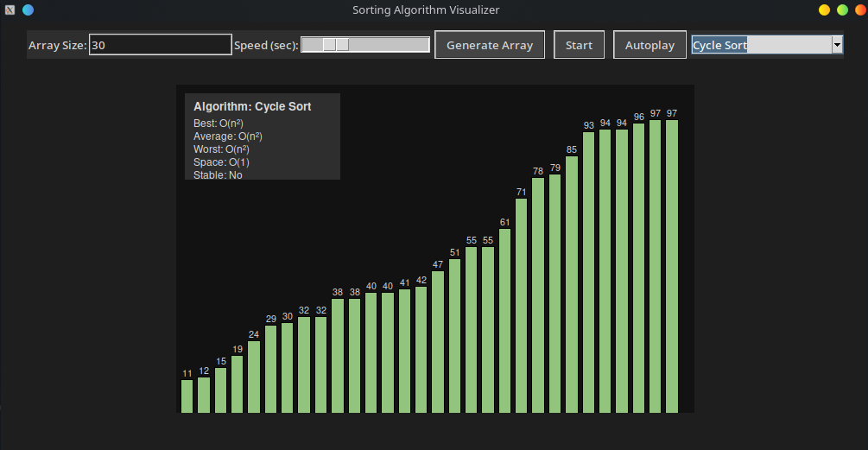This screenshot has height=450, width=868.
Task: Click the blue circle window icon
Action: click(28, 10)
